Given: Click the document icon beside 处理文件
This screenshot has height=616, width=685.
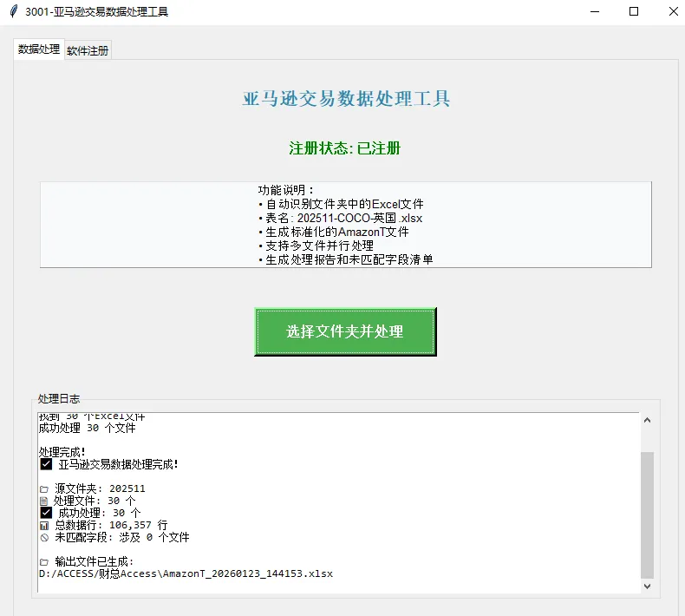Looking at the screenshot, I should (43, 501).
